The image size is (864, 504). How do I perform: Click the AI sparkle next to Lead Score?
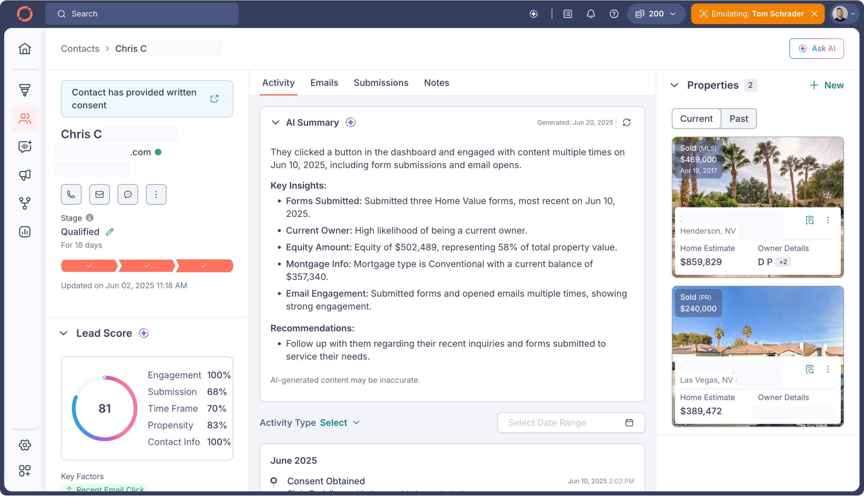pyautogui.click(x=144, y=333)
